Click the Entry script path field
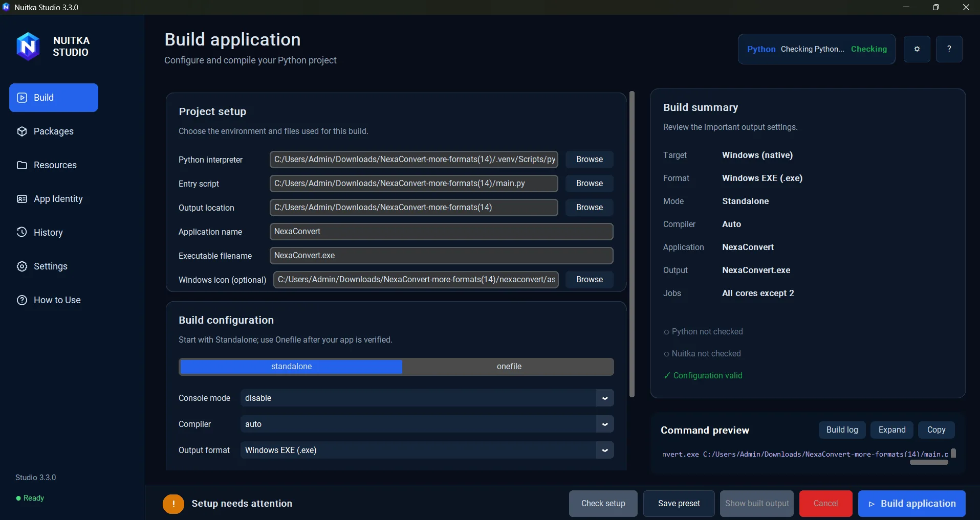The width and height of the screenshot is (980, 520). point(414,184)
